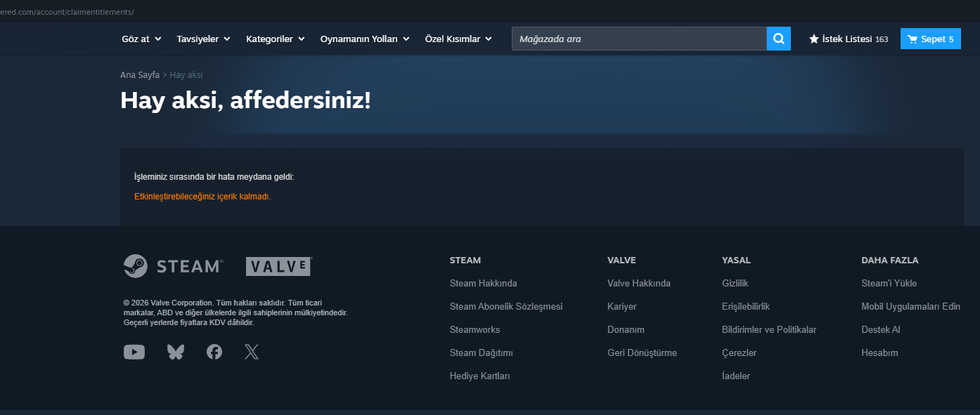Open the Facebook social icon

tap(214, 352)
